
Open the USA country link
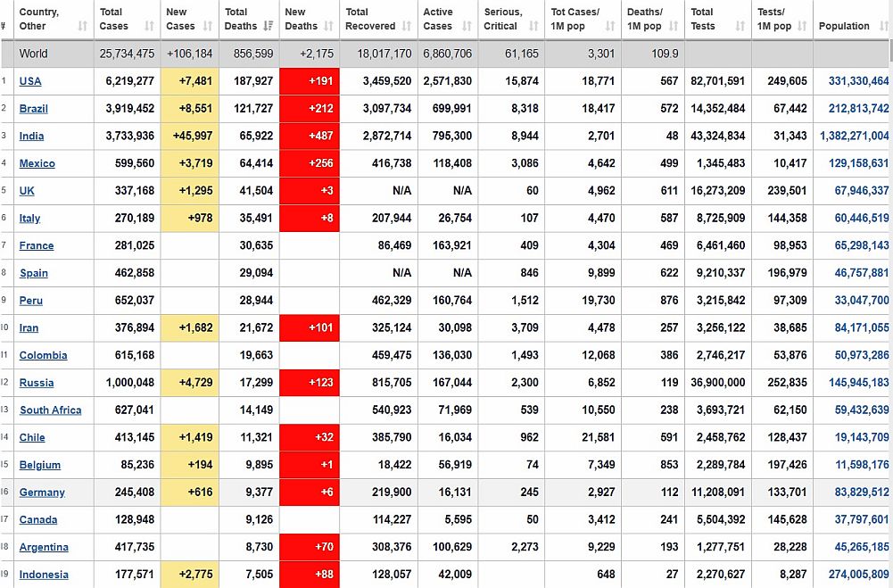[x=30, y=81]
